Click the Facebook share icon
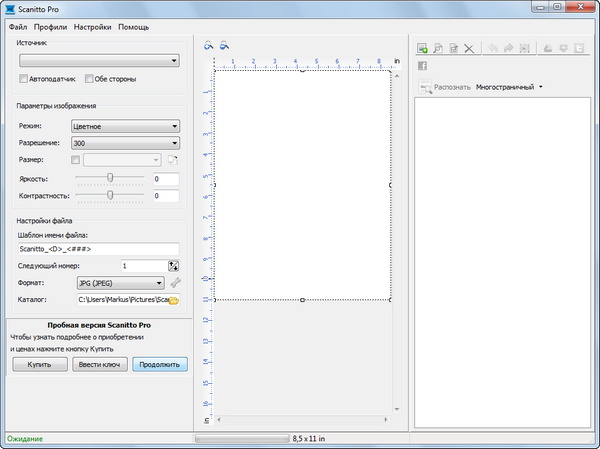The height and width of the screenshot is (449, 600). [423, 66]
